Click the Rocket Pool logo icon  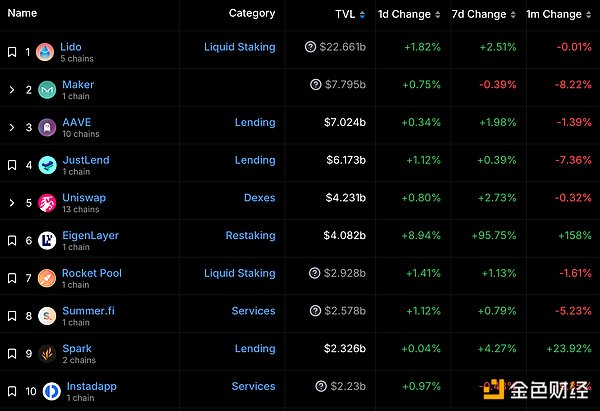coord(47,279)
